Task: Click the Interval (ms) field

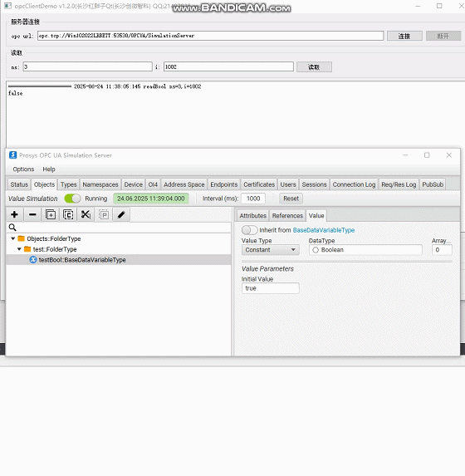Action: [253, 199]
